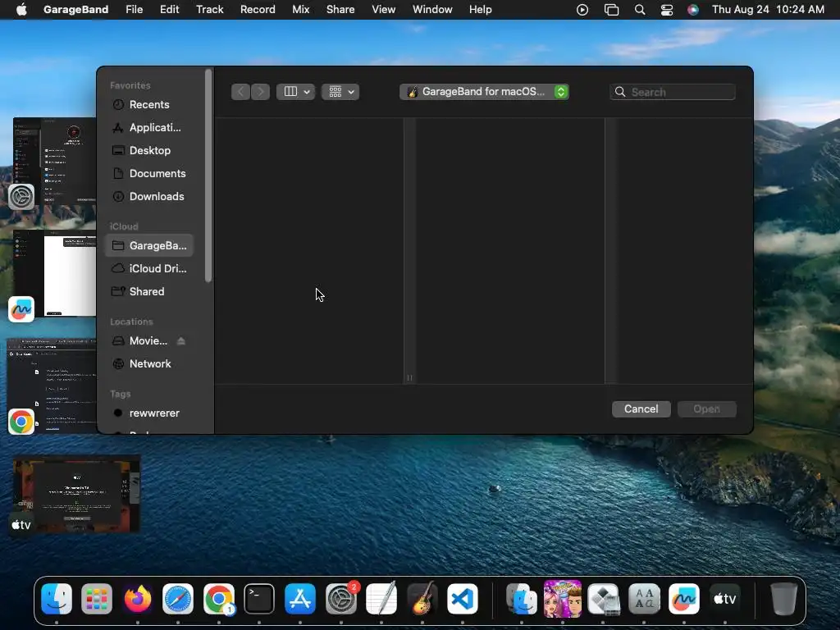Go to Desktop folder in sidebar
The height and width of the screenshot is (630, 840).
pyautogui.click(x=149, y=151)
